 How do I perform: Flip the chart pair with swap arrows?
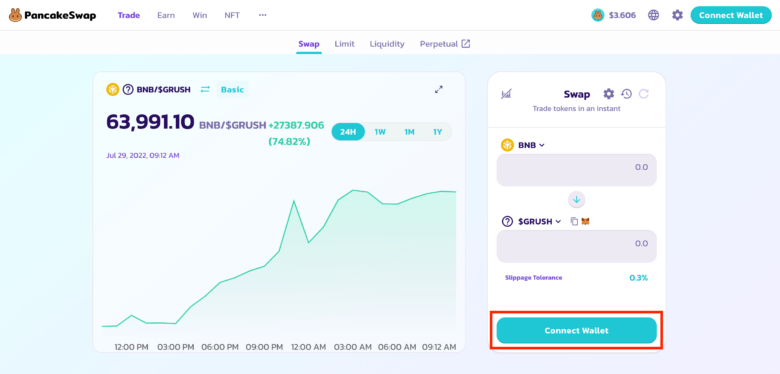205,90
